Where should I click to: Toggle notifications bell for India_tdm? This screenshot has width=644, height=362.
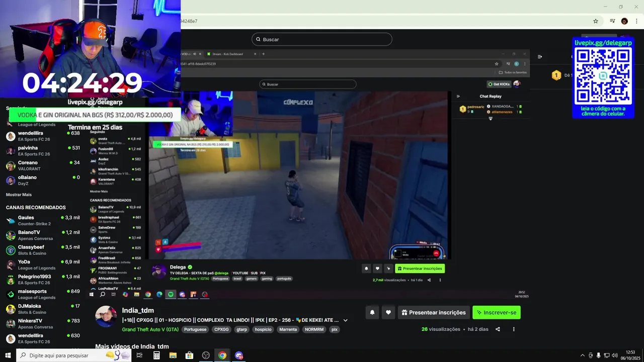click(372, 312)
